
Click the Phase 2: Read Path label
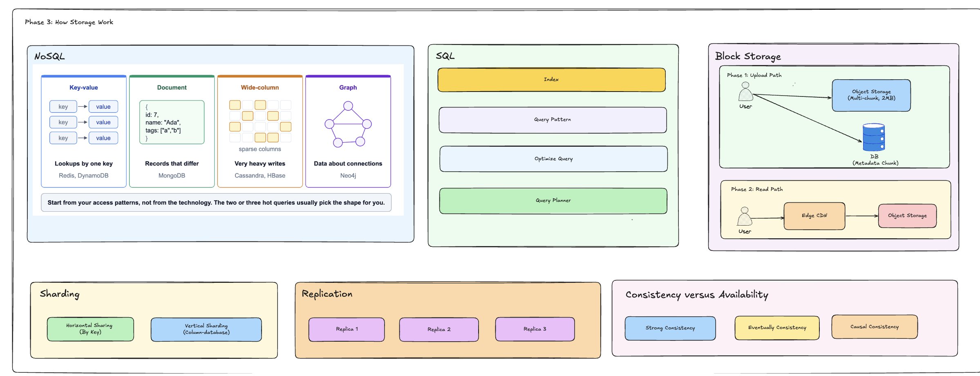point(757,189)
